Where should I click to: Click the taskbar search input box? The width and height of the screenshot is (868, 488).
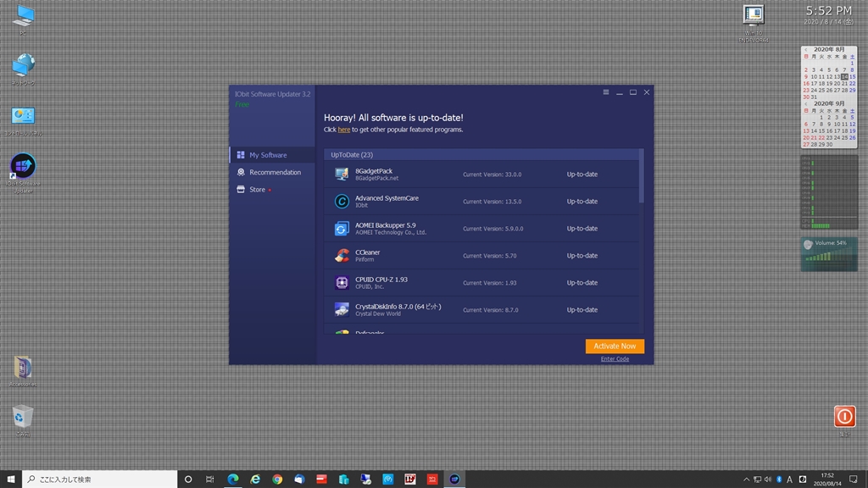tap(100, 480)
